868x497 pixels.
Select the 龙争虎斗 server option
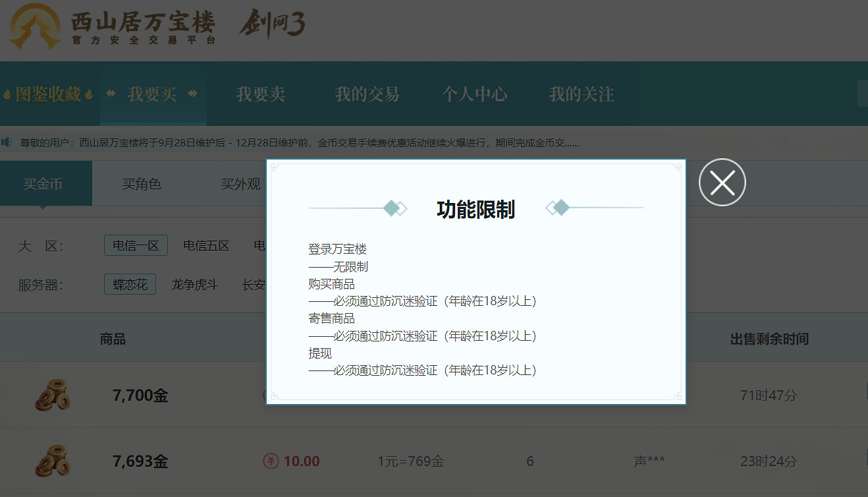(x=194, y=283)
